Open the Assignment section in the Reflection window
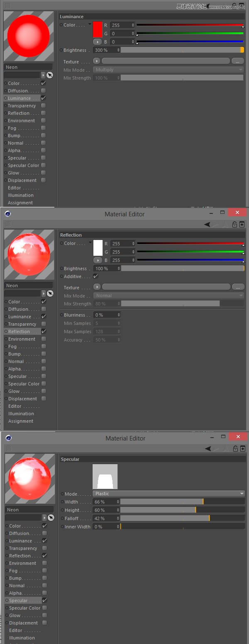The image size is (249, 644). tap(21, 421)
